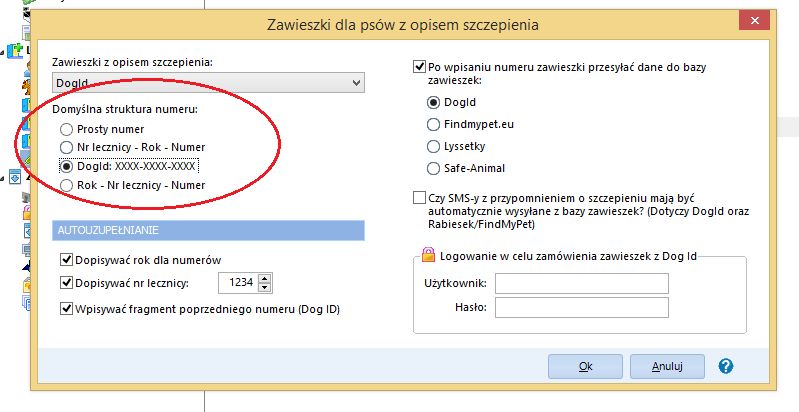
Task: Close the Zawieszki dialog with red X
Action: coord(754,21)
